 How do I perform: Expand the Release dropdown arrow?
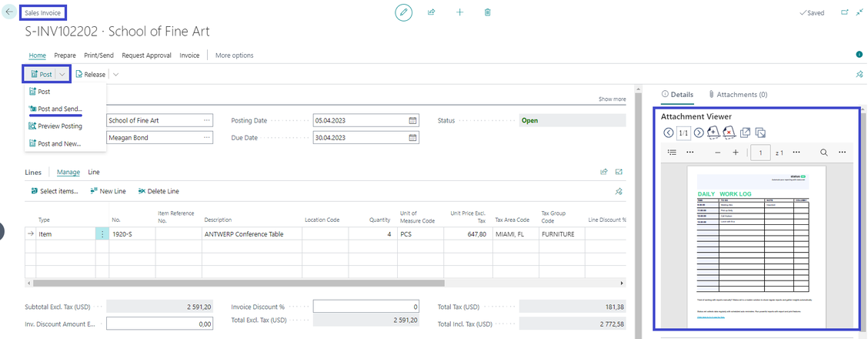pyautogui.click(x=115, y=74)
